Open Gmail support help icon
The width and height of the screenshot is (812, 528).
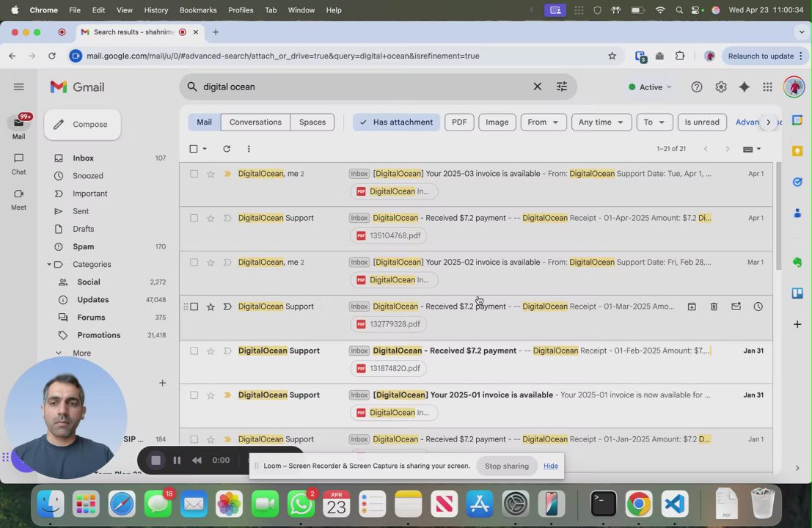click(697, 87)
